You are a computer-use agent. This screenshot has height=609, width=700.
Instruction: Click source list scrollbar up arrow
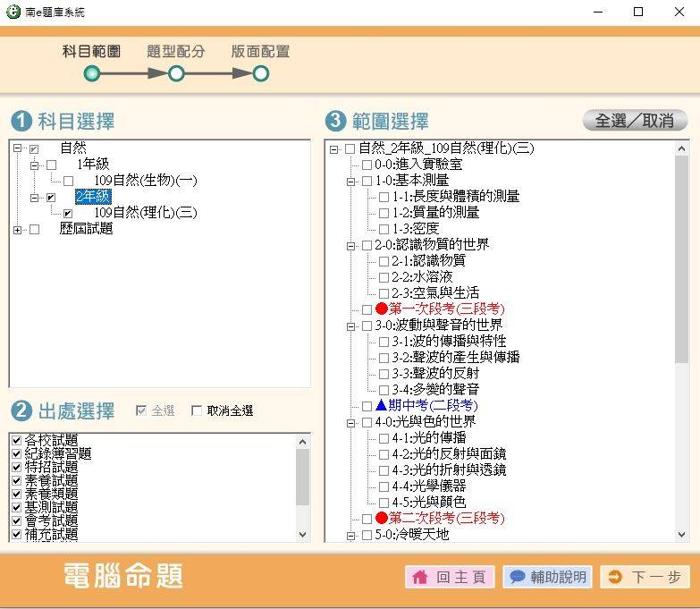[x=303, y=442]
